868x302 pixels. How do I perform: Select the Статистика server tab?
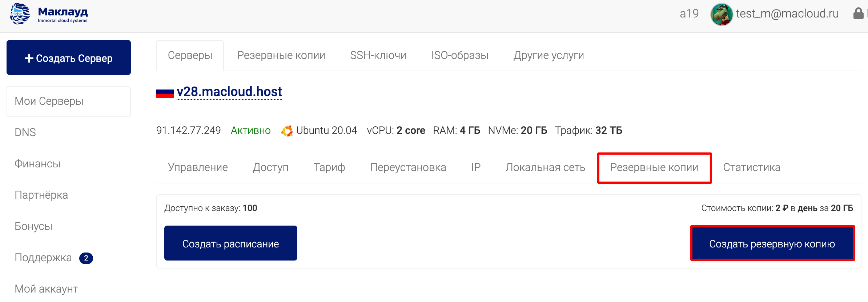click(752, 167)
